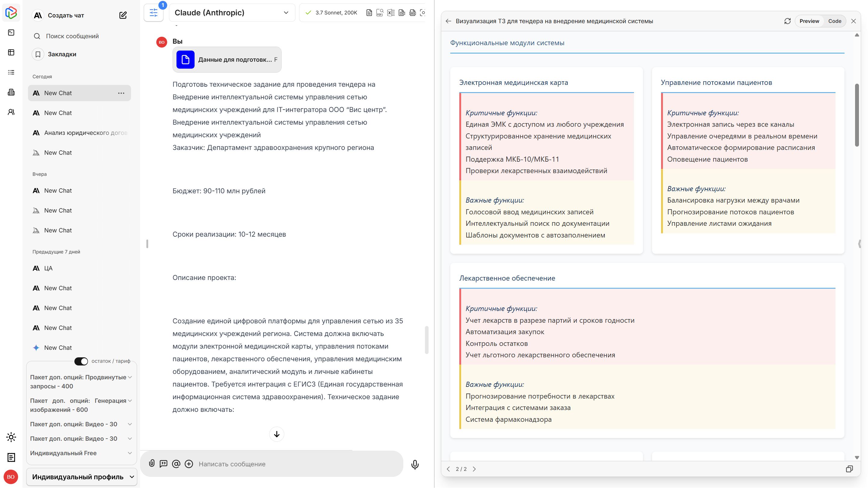Click the scroll down arrow in preview panel

857,457
